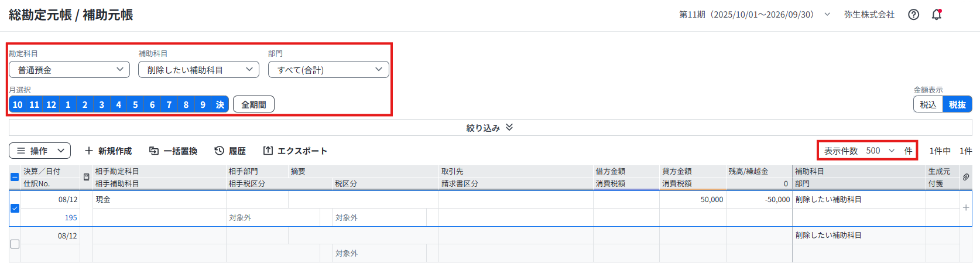Toggle the header select-all checkbox
This screenshot has width=980, height=266.
click(15, 177)
